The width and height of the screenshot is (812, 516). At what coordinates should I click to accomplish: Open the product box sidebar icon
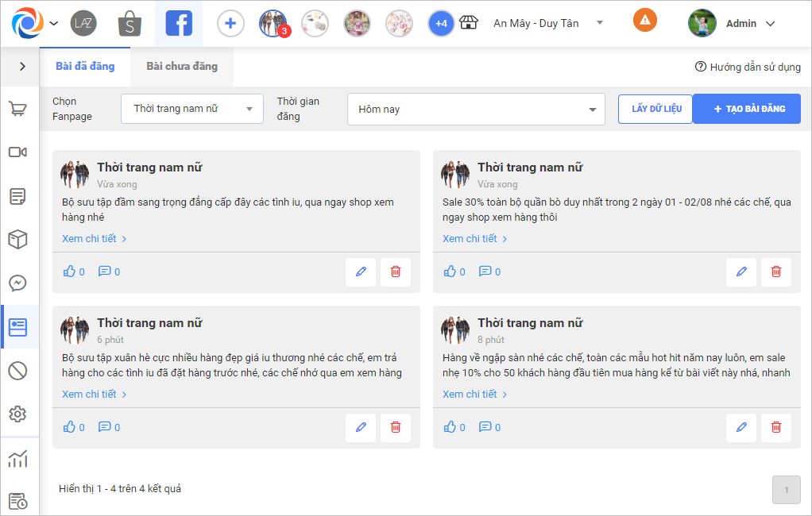[x=18, y=240]
